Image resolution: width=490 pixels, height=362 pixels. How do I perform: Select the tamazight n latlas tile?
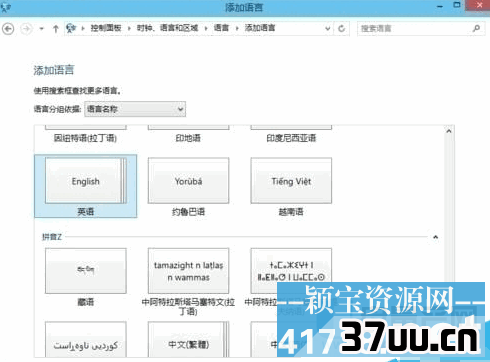coord(188,271)
